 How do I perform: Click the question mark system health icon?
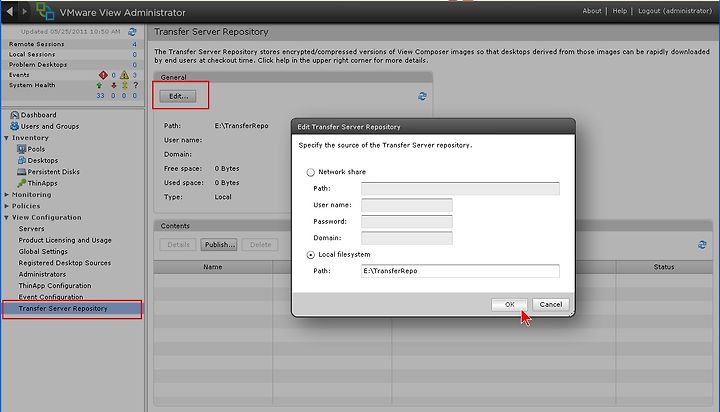pos(135,85)
